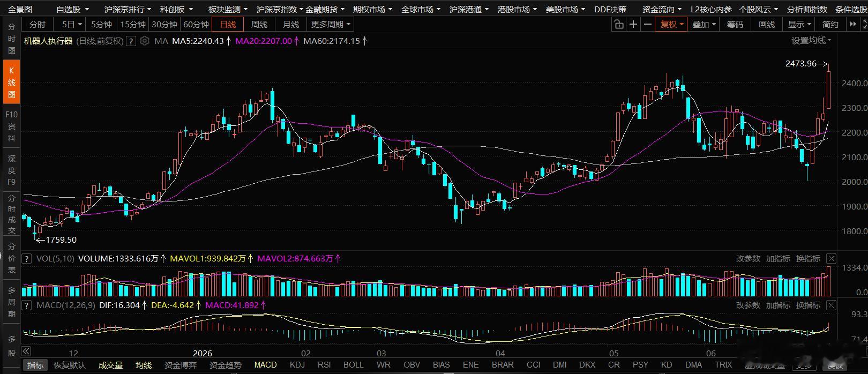This screenshot has height=374, width=868.
Task: Click 筹码 chip distribution button
Action: [735, 25]
